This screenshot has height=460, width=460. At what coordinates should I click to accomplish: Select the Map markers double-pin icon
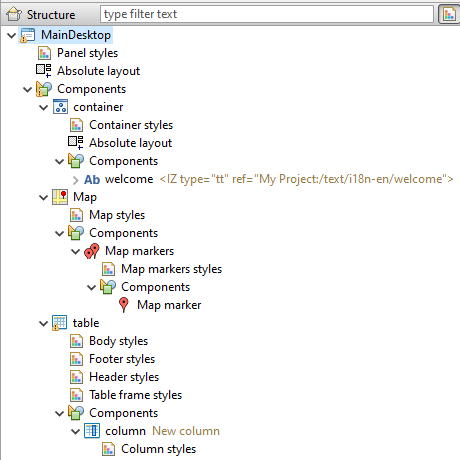pos(92,251)
